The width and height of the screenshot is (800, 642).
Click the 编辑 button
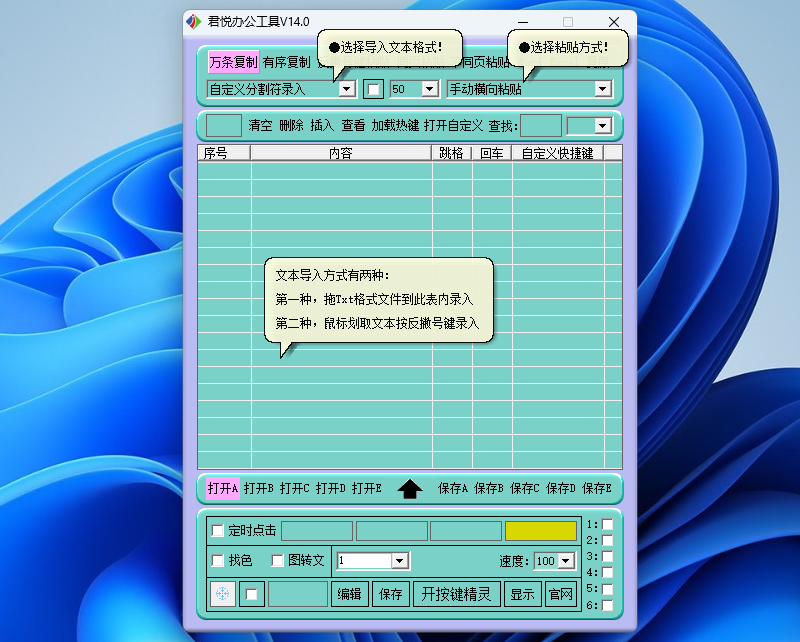(349, 594)
